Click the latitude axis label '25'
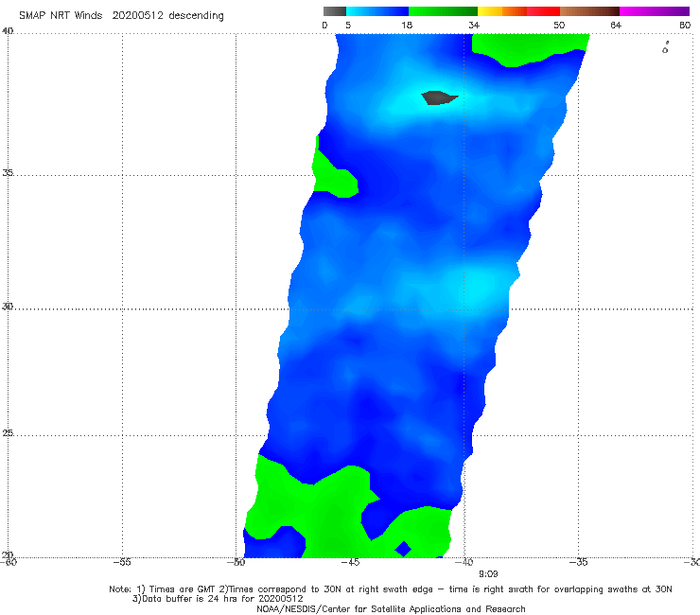 point(8,432)
